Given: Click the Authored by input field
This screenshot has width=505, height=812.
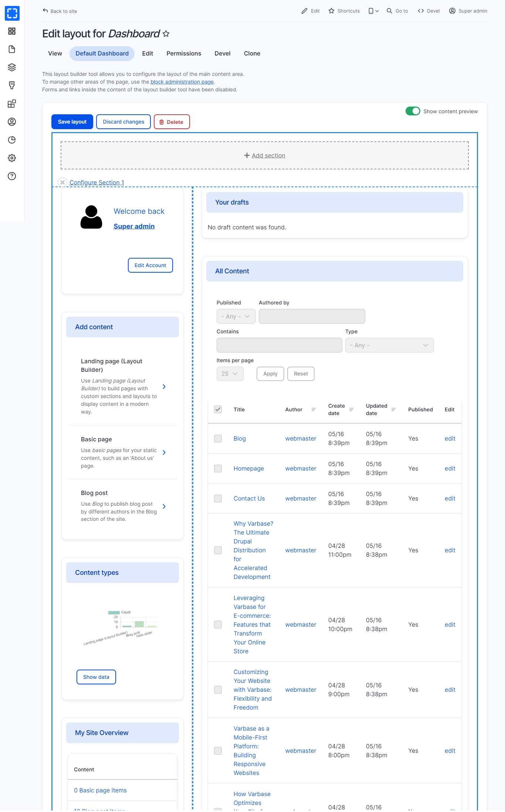Looking at the screenshot, I should coord(312,316).
